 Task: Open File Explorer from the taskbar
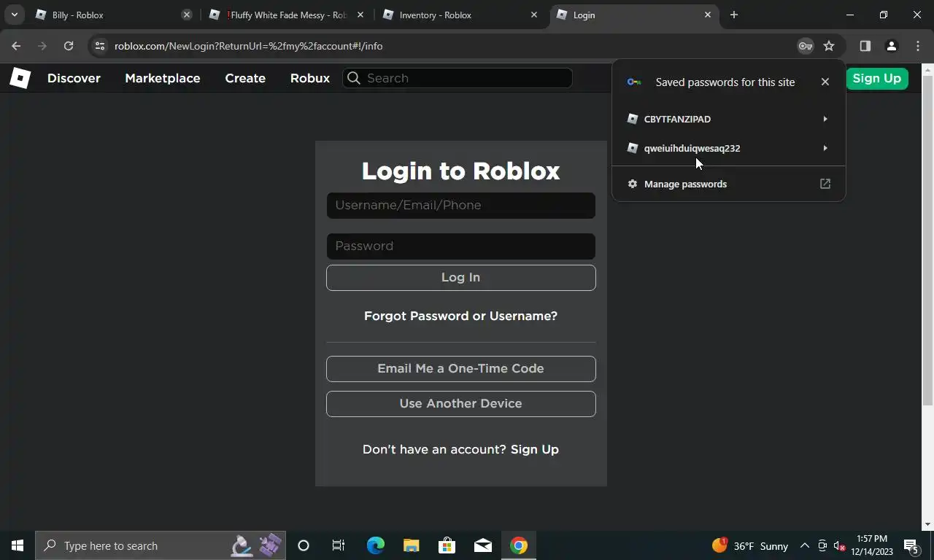pyautogui.click(x=412, y=545)
